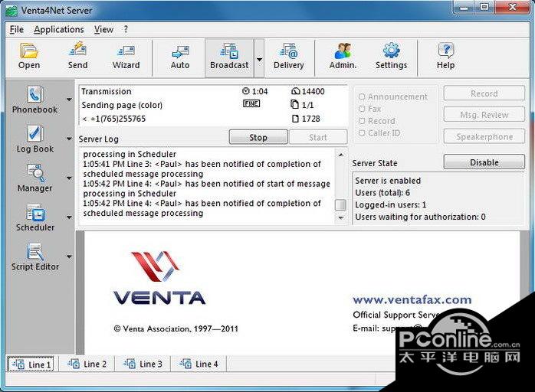The width and height of the screenshot is (535, 392).
Task: Click the Stop button
Action: click(x=258, y=137)
